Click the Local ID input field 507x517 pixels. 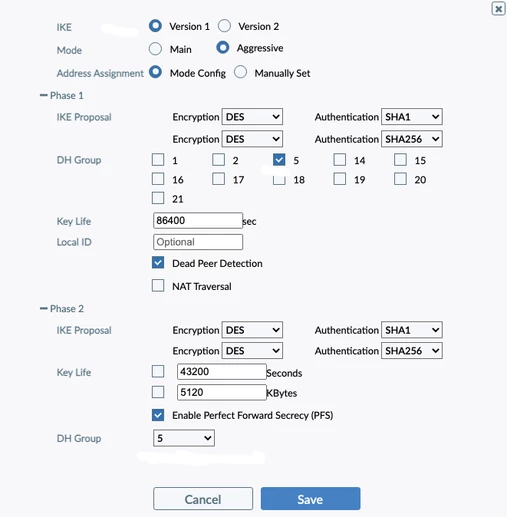(x=198, y=242)
